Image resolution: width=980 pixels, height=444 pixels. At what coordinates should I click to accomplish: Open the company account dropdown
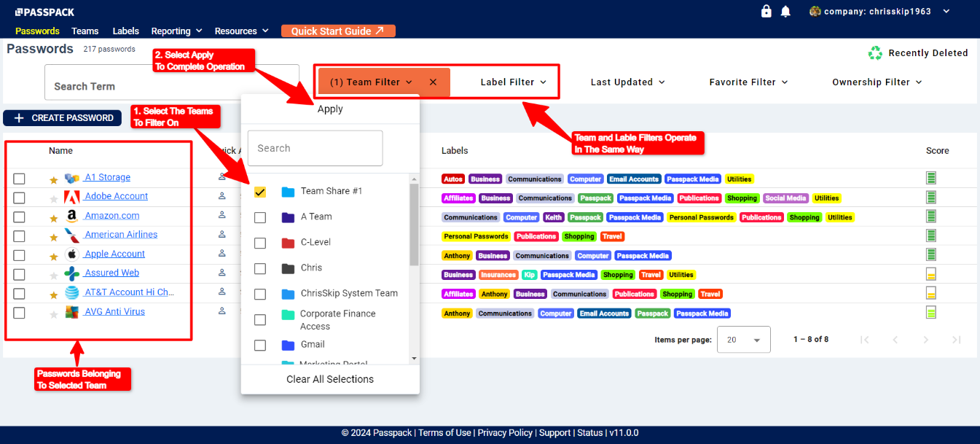point(880,11)
